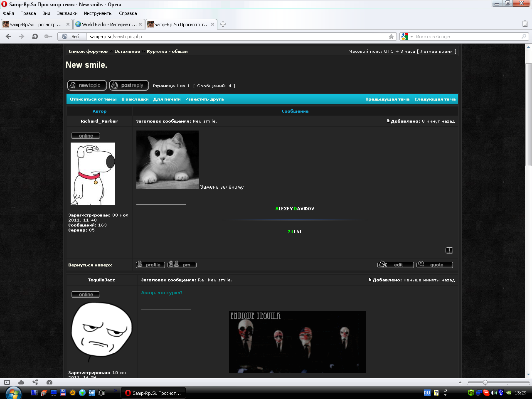This screenshot has height=399, width=532.
Task: Open the Skype tray status icon
Action: [x=486, y=393]
